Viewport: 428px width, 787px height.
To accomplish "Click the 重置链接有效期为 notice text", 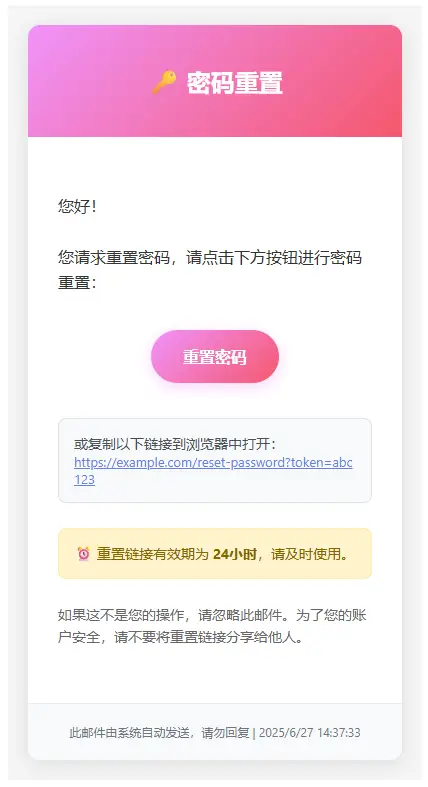I will (152, 554).
